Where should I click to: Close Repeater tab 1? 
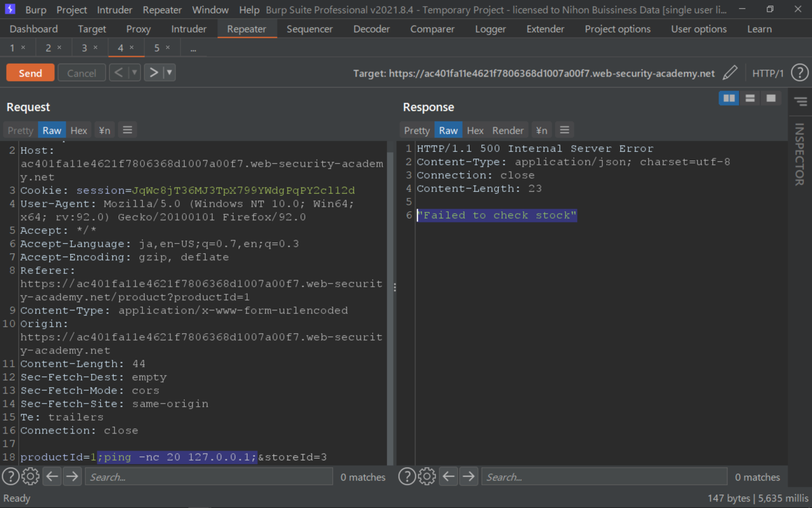24,48
